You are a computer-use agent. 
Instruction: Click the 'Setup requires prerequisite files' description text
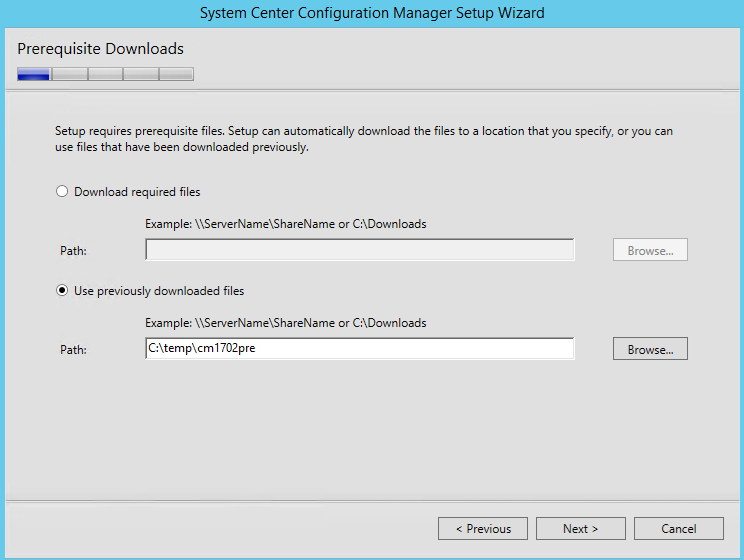coord(364,139)
